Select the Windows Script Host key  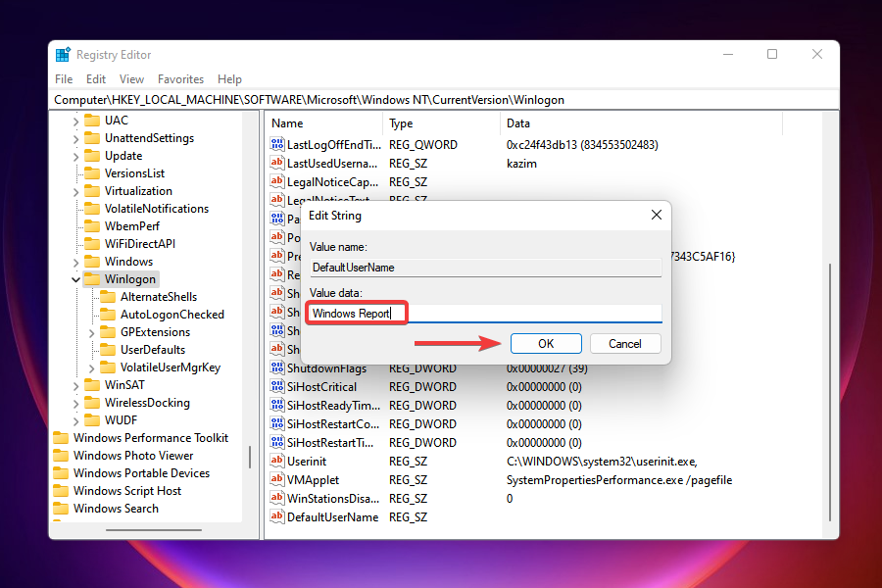(x=127, y=491)
